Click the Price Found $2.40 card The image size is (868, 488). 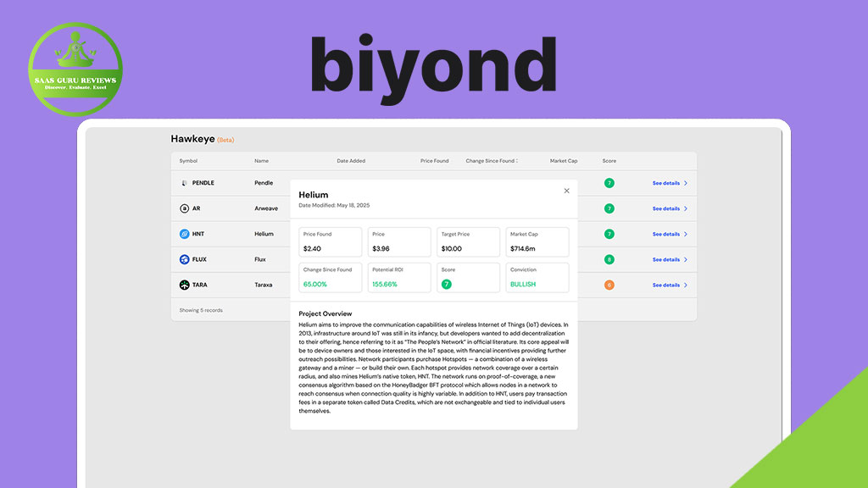[x=331, y=241]
